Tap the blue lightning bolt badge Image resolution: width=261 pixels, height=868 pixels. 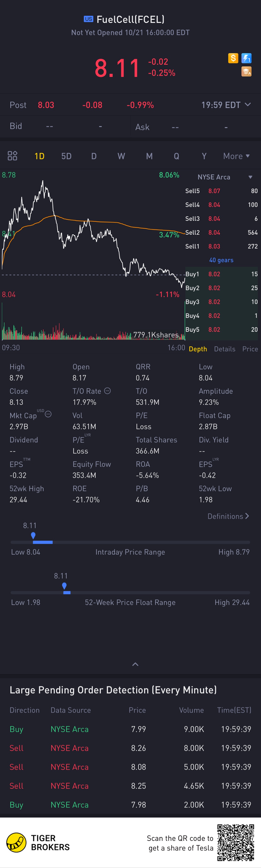246,58
